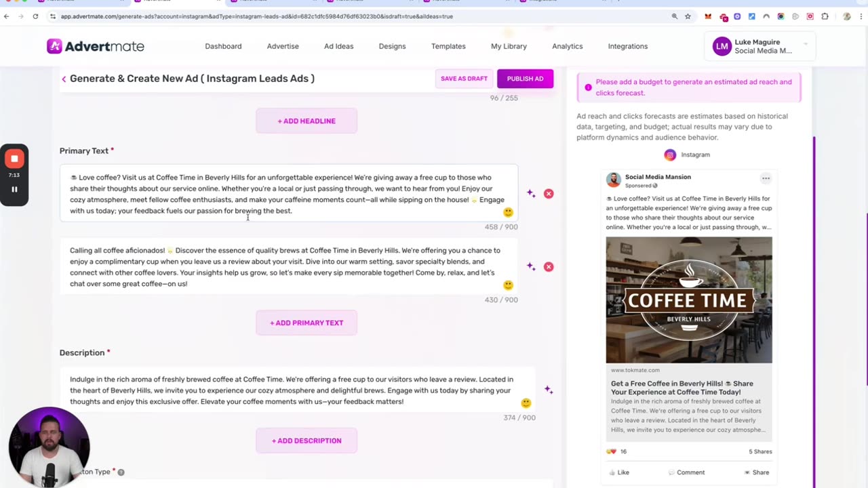Pause the screen recording

14,189
